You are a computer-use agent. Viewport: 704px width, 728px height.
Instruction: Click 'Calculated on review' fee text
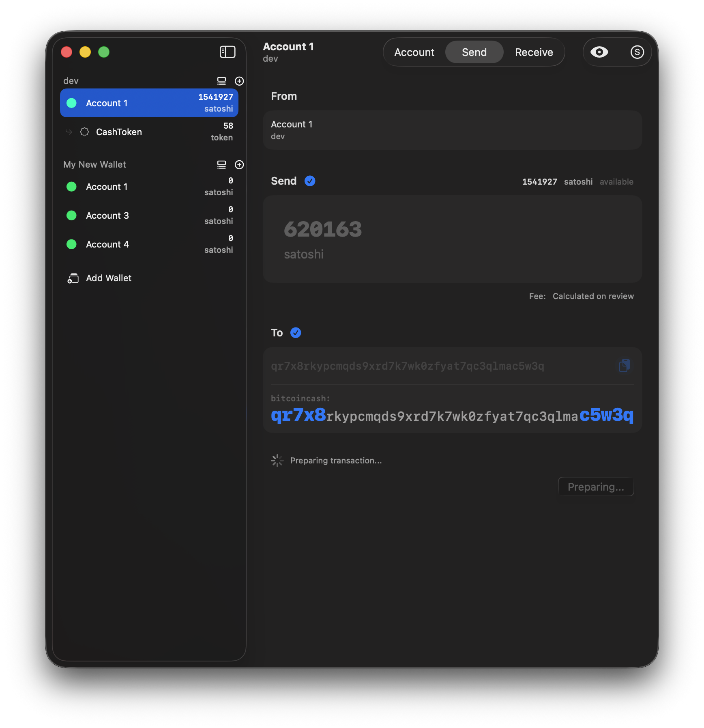[x=593, y=296]
